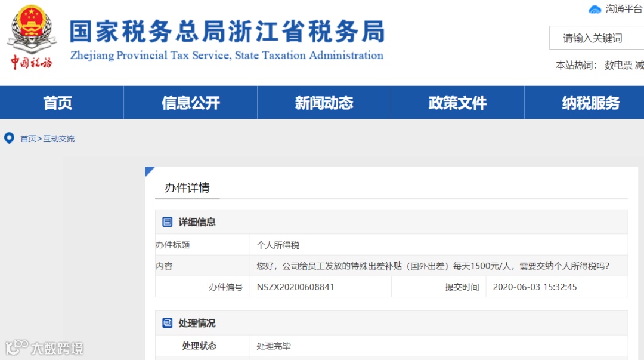Open the 信息公开 navigation menu

tap(190, 102)
